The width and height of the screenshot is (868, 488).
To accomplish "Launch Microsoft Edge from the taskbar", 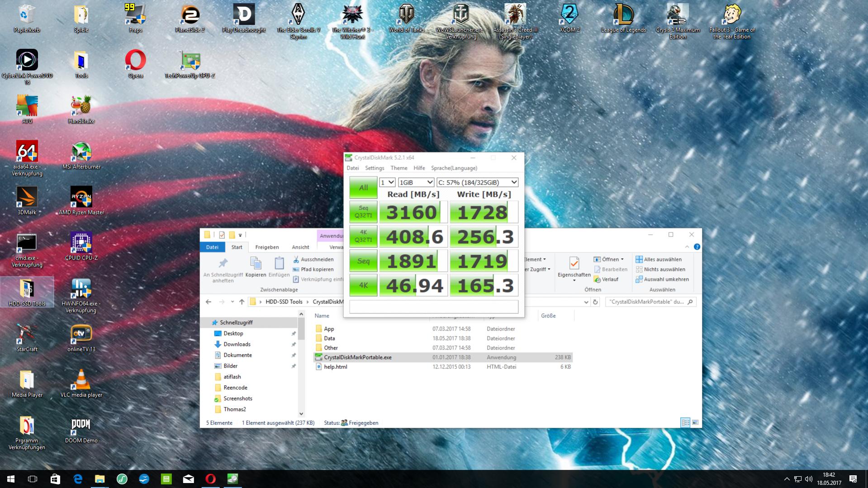I will (78, 479).
